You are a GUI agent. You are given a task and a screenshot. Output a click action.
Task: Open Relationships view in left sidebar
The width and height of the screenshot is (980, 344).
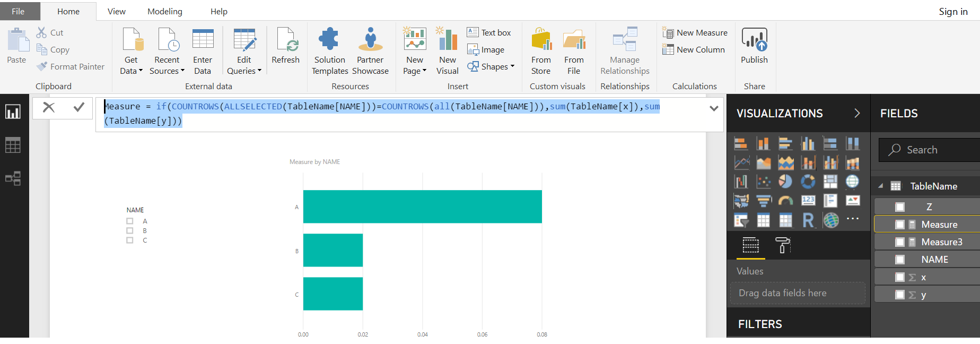click(13, 178)
